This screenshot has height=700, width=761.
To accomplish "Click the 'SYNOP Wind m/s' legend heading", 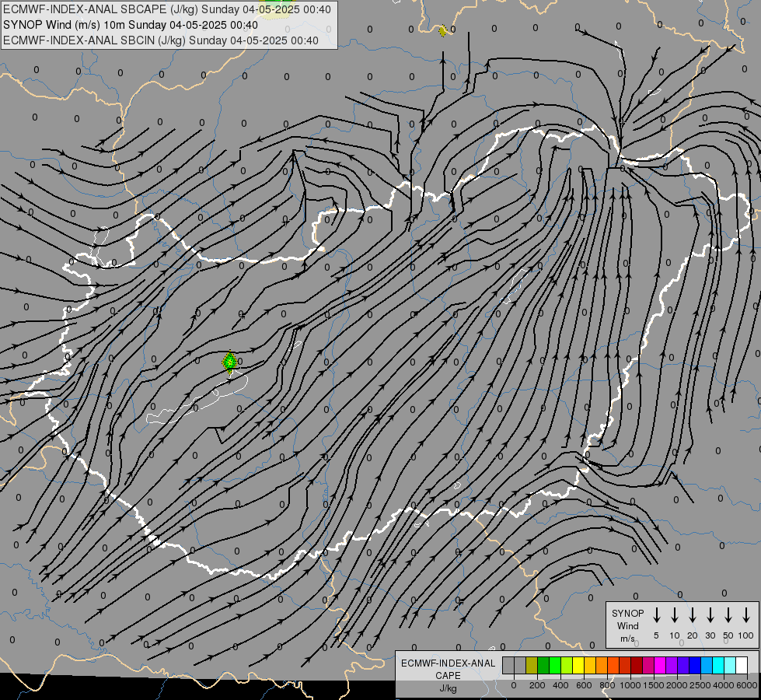I will coord(627,625).
